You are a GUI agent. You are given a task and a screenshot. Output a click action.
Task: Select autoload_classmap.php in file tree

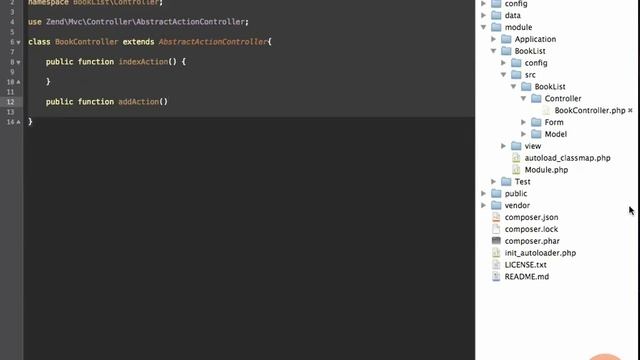[567, 158]
